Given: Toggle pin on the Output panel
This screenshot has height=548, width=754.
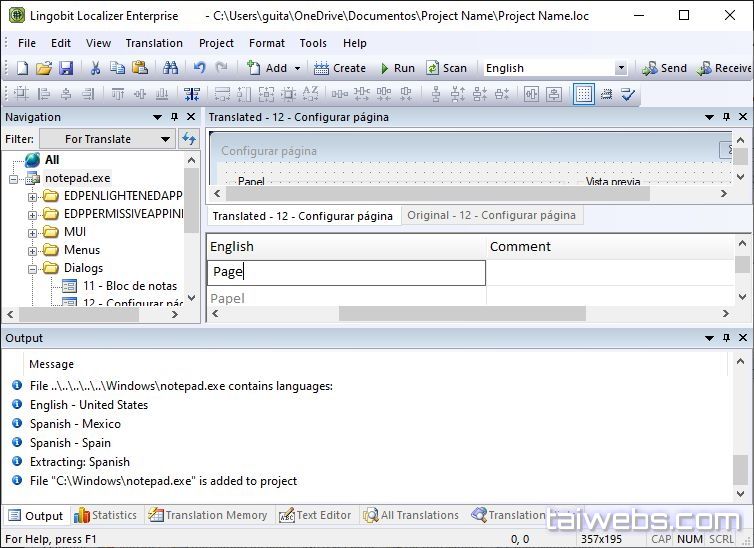Looking at the screenshot, I should 726,338.
